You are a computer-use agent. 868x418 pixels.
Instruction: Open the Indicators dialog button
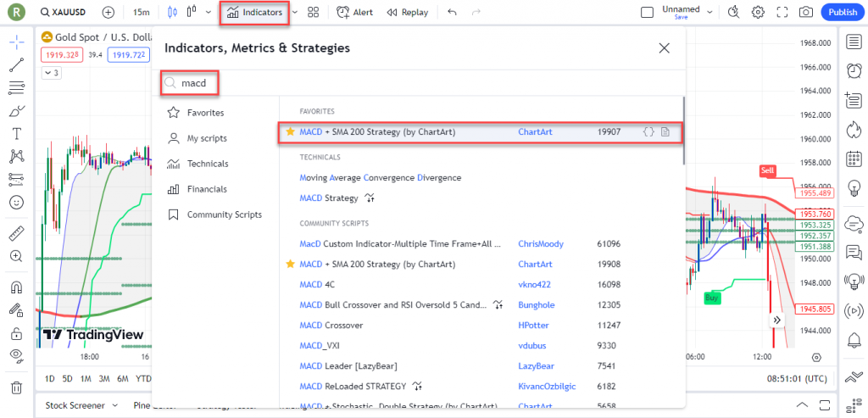pos(255,12)
